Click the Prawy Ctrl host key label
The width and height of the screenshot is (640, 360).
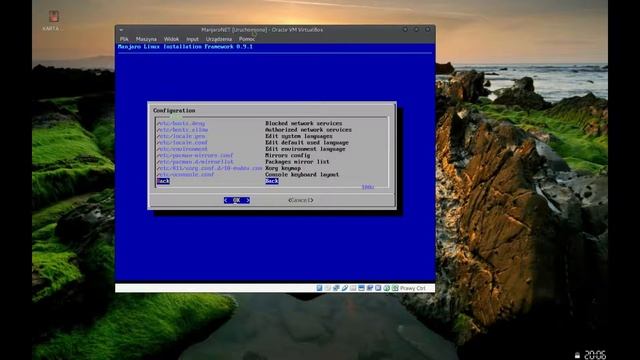(413, 288)
